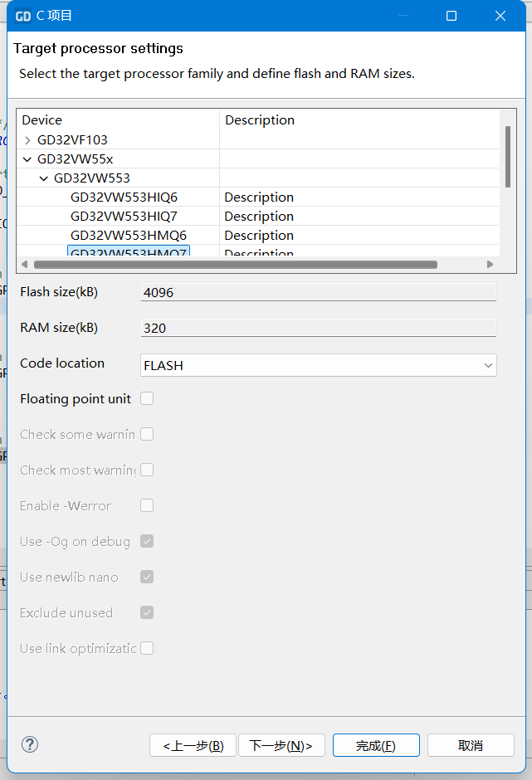Click the horizontal scrollbar left arrow

tap(24, 264)
